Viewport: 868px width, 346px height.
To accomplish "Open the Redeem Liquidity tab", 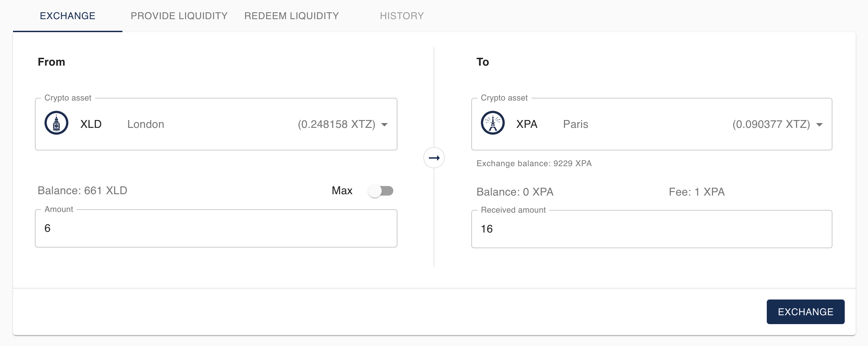I will (x=292, y=16).
